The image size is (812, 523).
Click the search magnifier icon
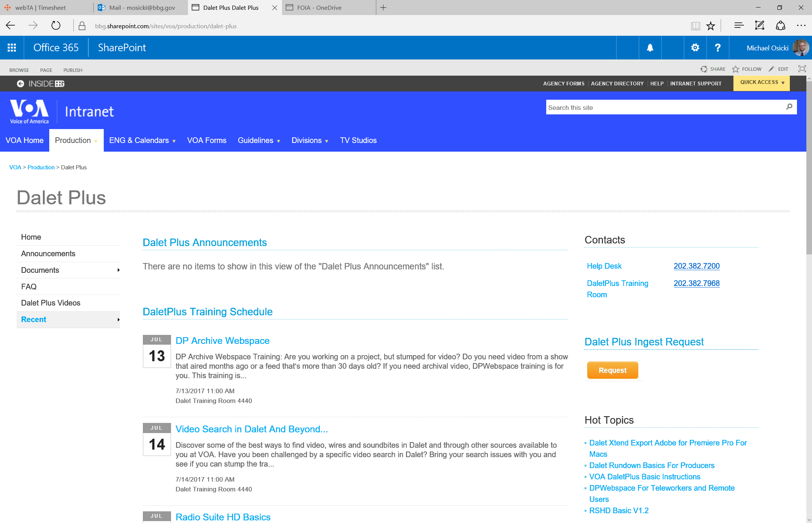pyautogui.click(x=789, y=107)
